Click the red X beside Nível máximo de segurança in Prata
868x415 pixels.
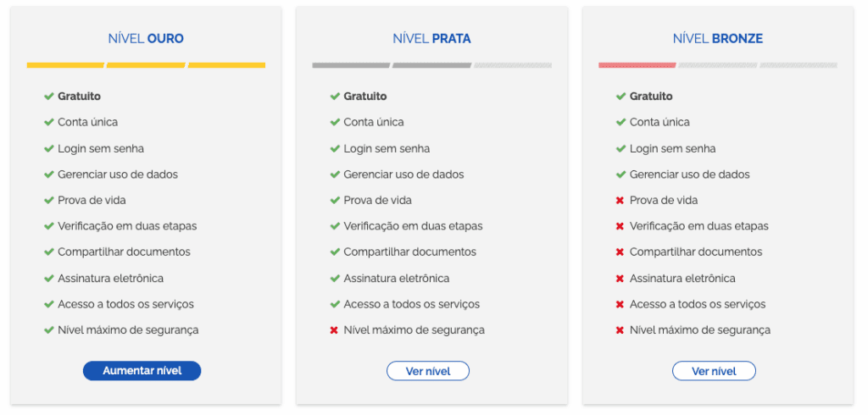334,330
